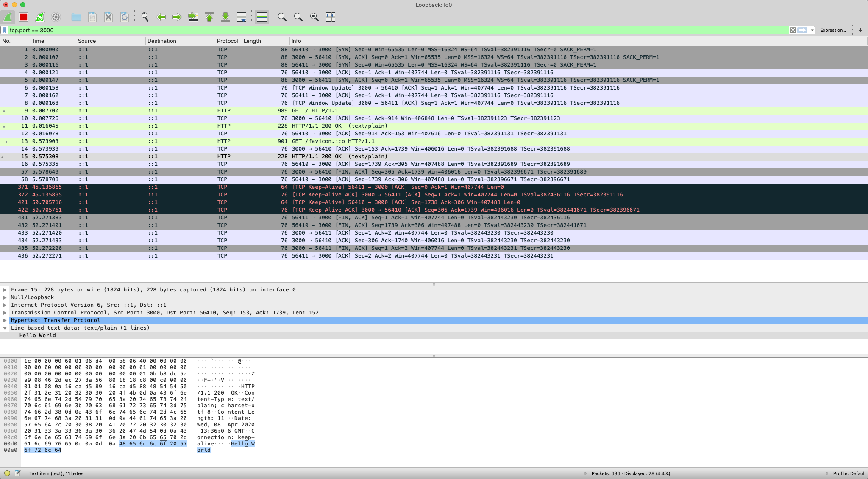Toggle packet list colorization
Viewport: 868px width, 479px height.
pyautogui.click(x=262, y=17)
